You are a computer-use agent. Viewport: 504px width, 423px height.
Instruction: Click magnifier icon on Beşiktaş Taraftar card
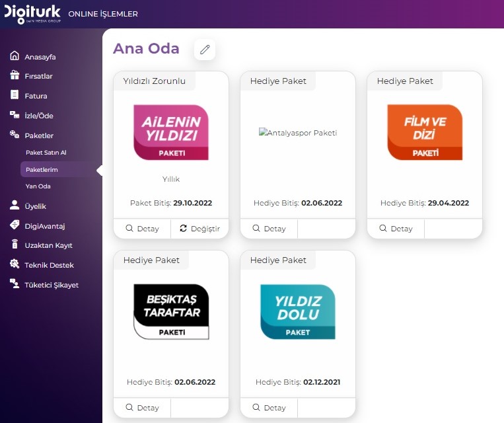tap(129, 407)
